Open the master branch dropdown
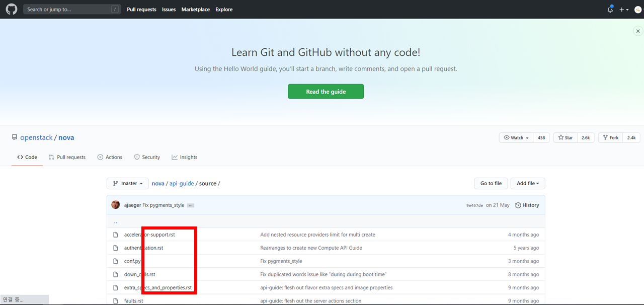This screenshot has width=644, height=305. 128,183
